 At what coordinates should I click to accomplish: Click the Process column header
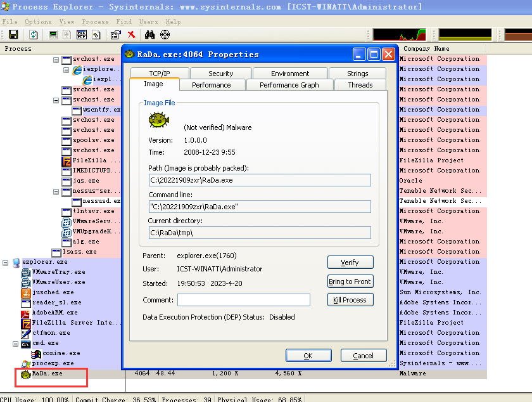click(61, 49)
